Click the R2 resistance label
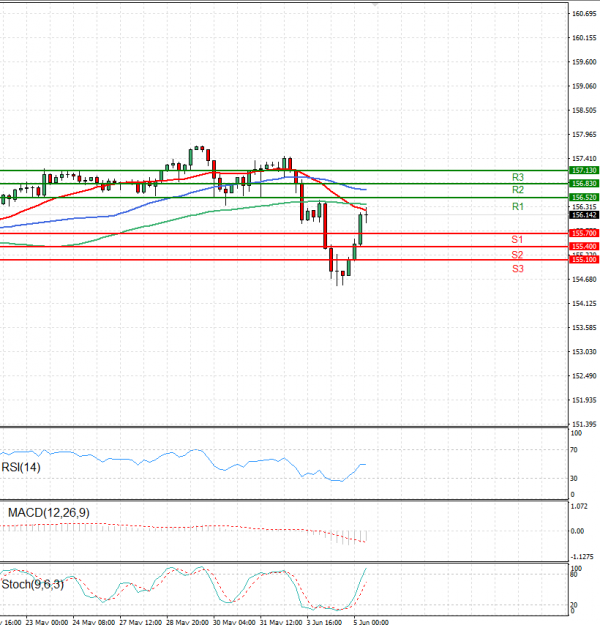 point(517,190)
